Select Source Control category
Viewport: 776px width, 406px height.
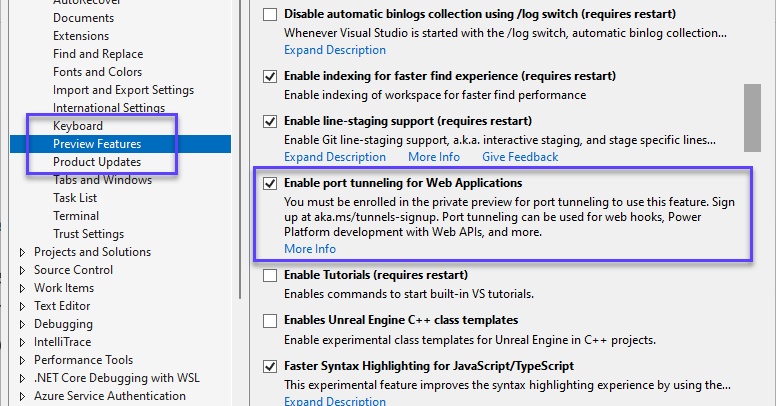point(73,270)
